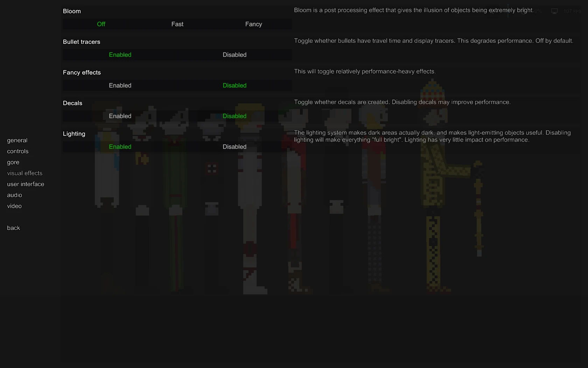The image size is (588, 368).
Task: Click the Lighting setting heading
Action: tap(74, 134)
